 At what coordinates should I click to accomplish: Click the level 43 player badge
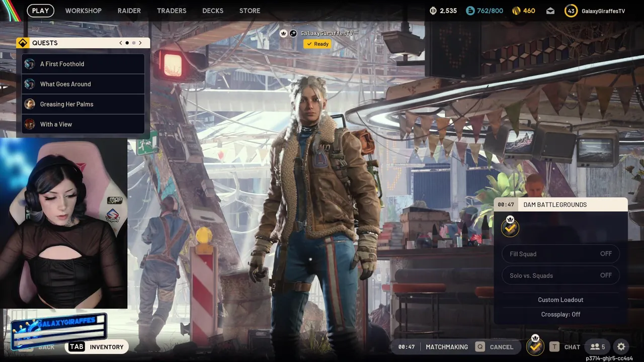571,11
